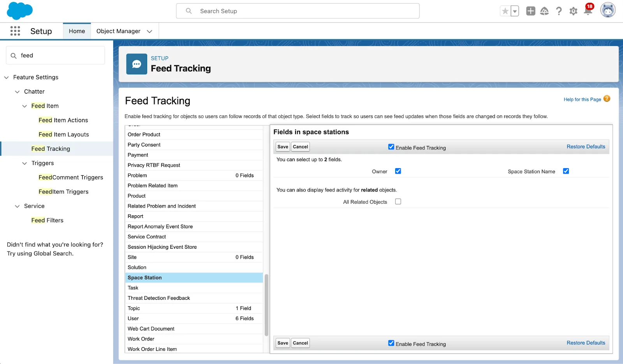Collapse the Chatter tree node

click(17, 92)
